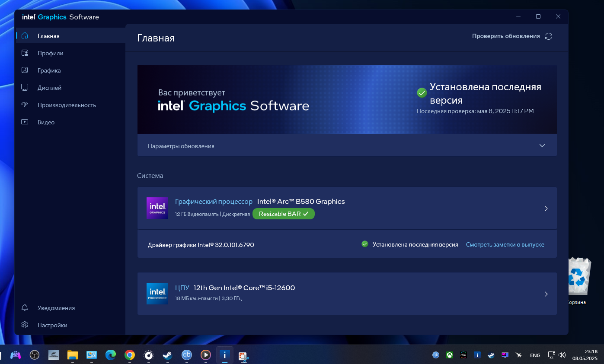Open the network status tray icon

coord(552,355)
